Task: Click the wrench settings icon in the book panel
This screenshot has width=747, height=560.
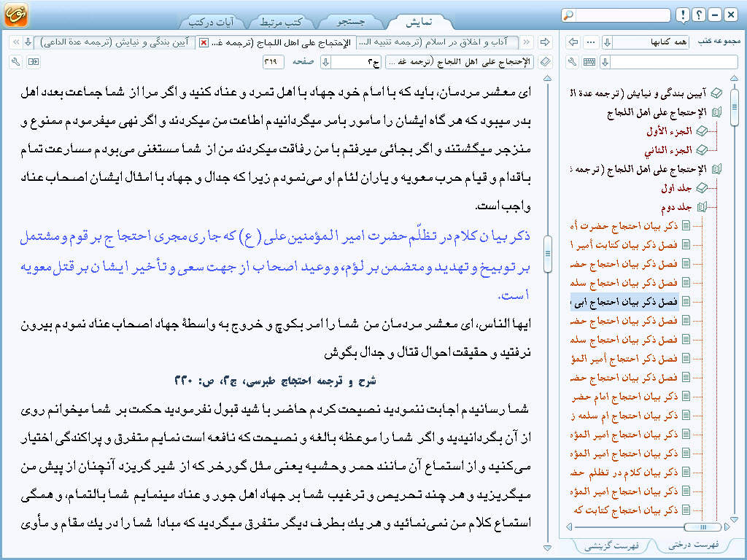Action: tap(573, 62)
